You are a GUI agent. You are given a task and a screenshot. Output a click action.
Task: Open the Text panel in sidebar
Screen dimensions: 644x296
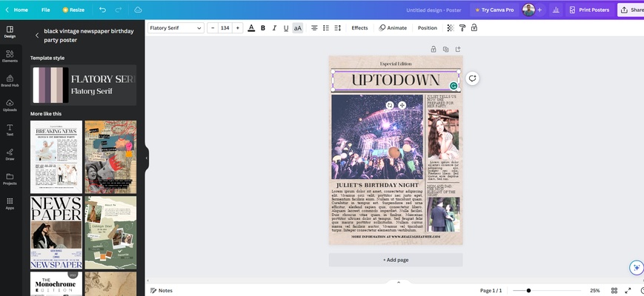pos(10,130)
